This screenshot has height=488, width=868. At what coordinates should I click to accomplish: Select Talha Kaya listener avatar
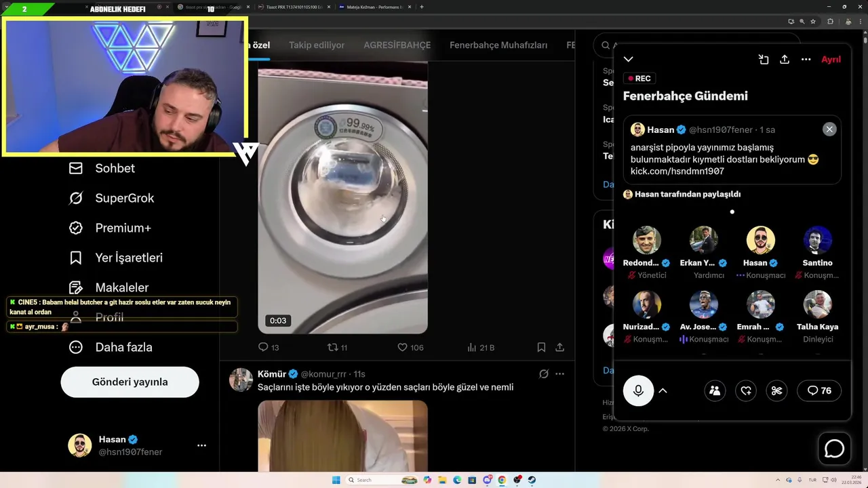[818, 304]
